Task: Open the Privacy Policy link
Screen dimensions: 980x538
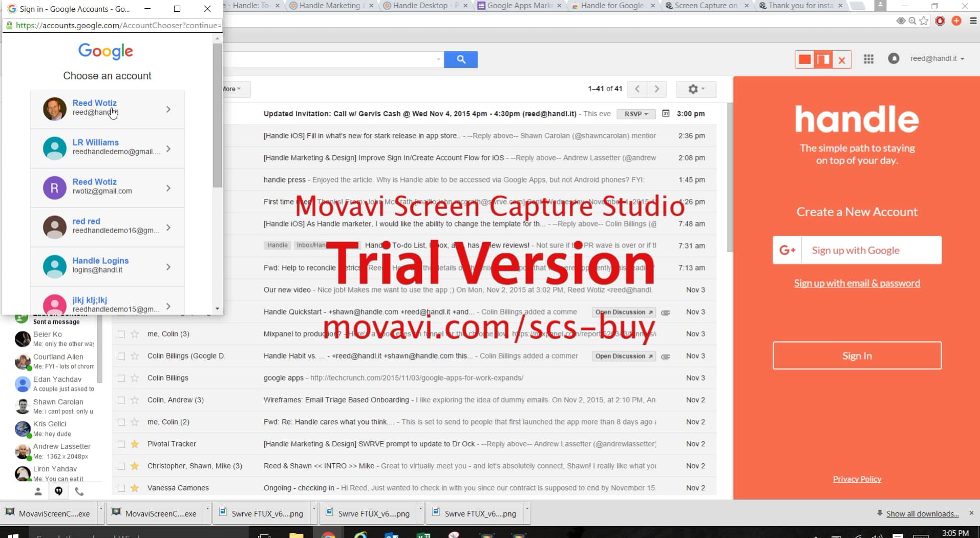Action: (x=857, y=479)
